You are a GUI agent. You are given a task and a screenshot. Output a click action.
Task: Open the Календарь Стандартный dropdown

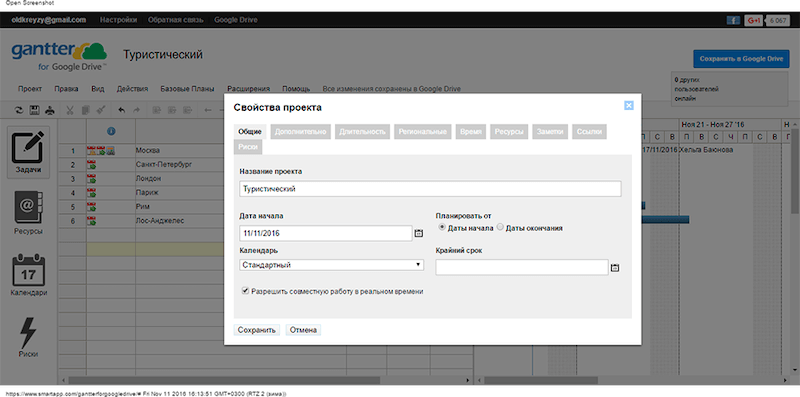tap(331, 265)
